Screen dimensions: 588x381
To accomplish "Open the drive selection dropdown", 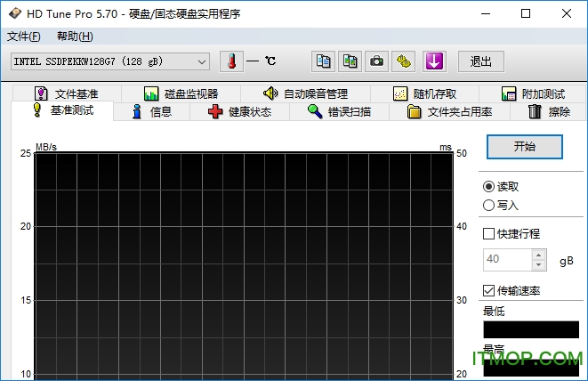I will click(110, 61).
